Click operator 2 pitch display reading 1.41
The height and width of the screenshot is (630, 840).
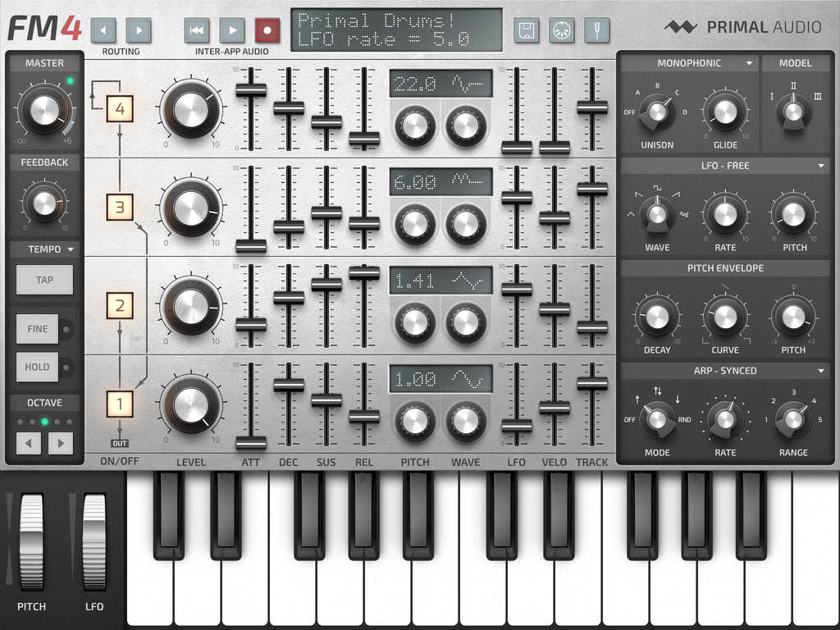coord(441,281)
